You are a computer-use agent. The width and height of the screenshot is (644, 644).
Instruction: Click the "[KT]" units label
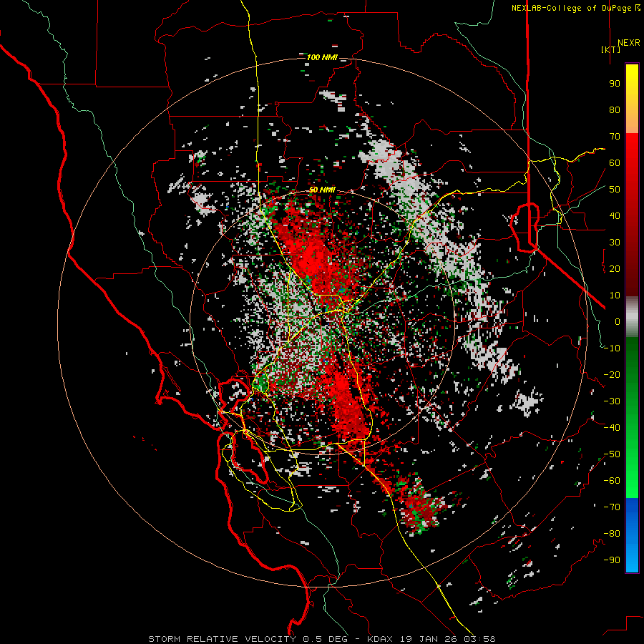(610, 49)
